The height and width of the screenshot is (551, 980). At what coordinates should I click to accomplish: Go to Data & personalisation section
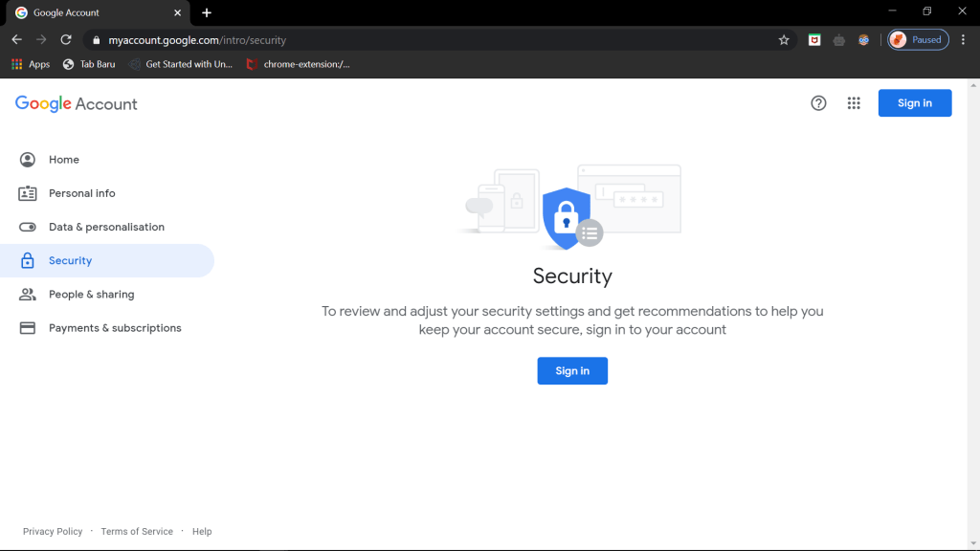tap(106, 227)
